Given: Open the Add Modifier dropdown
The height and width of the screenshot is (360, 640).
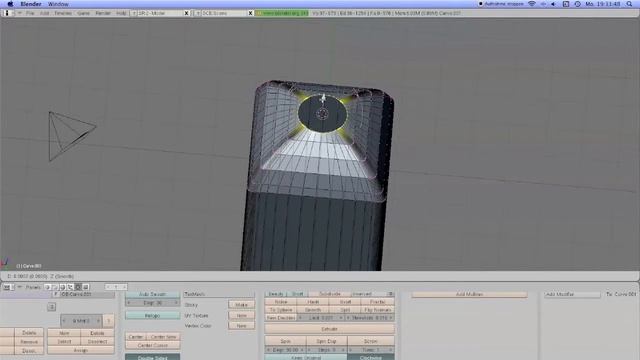Looking at the screenshot, I should click(572, 294).
